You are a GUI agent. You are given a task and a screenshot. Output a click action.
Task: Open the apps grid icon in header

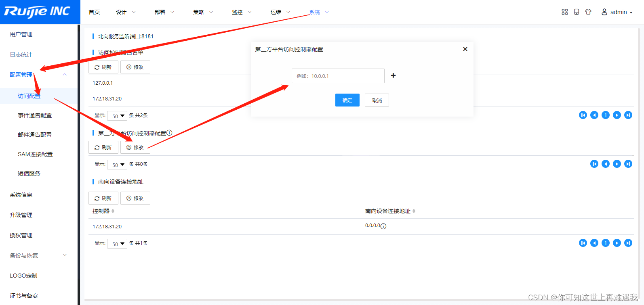[x=565, y=12]
